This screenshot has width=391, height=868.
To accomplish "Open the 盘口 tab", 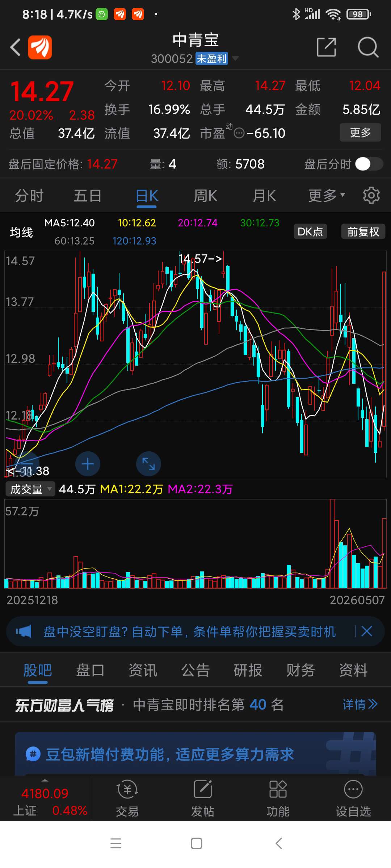I will (x=90, y=670).
